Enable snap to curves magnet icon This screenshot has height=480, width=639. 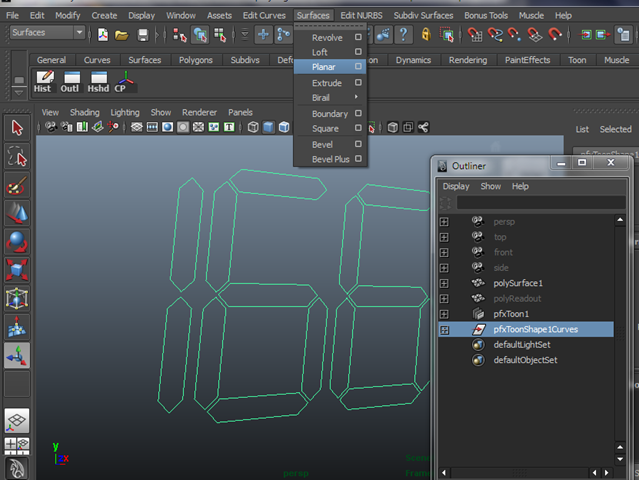click(x=495, y=35)
